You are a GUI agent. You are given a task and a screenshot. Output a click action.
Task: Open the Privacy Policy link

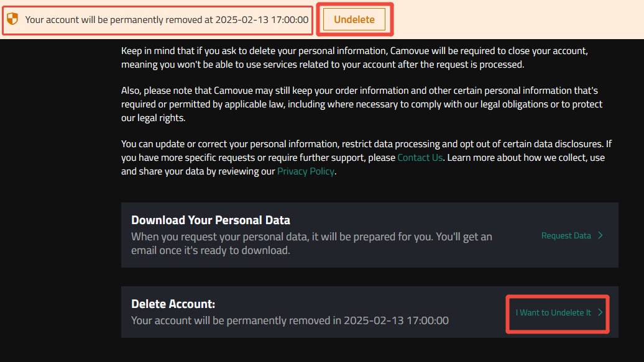pos(306,171)
